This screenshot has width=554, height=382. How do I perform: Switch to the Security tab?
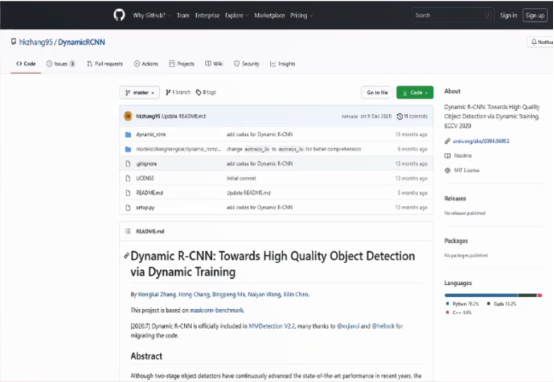tap(246, 64)
